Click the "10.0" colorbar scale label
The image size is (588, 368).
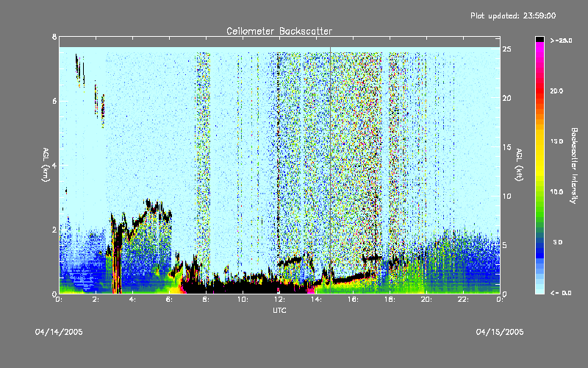(x=556, y=192)
